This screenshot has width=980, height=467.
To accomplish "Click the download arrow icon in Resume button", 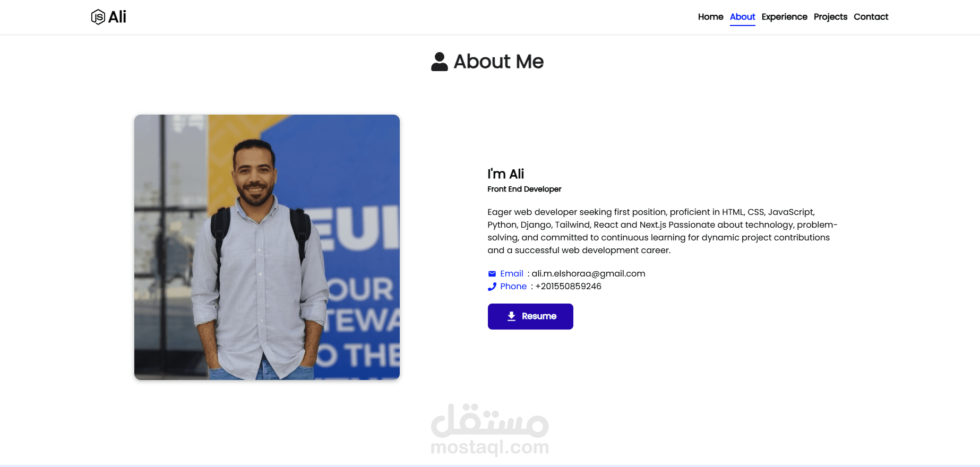I will click(511, 316).
